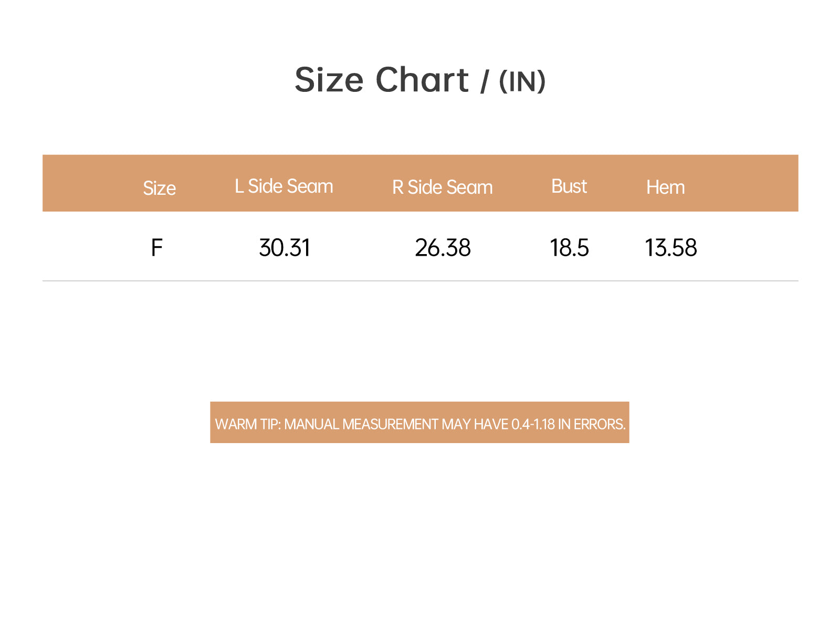Image resolution: width=840 pixels, height=630 pixels.
Task: Click the slash separator in the title
Action: 484,82
